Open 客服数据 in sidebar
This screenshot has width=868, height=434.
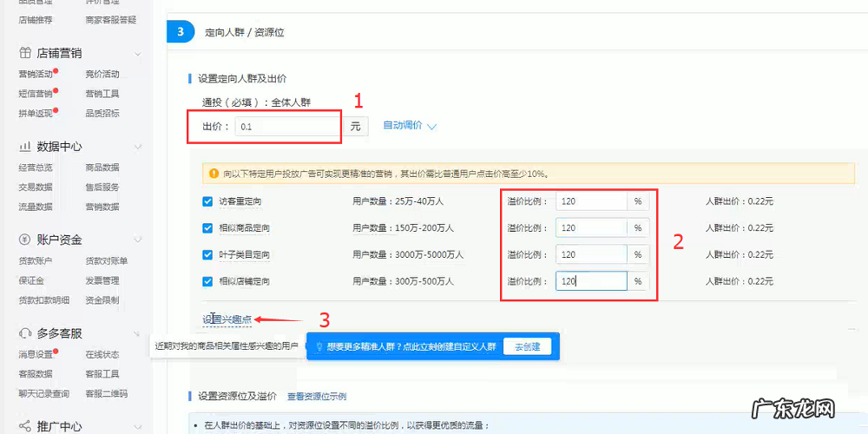[36, 374]
